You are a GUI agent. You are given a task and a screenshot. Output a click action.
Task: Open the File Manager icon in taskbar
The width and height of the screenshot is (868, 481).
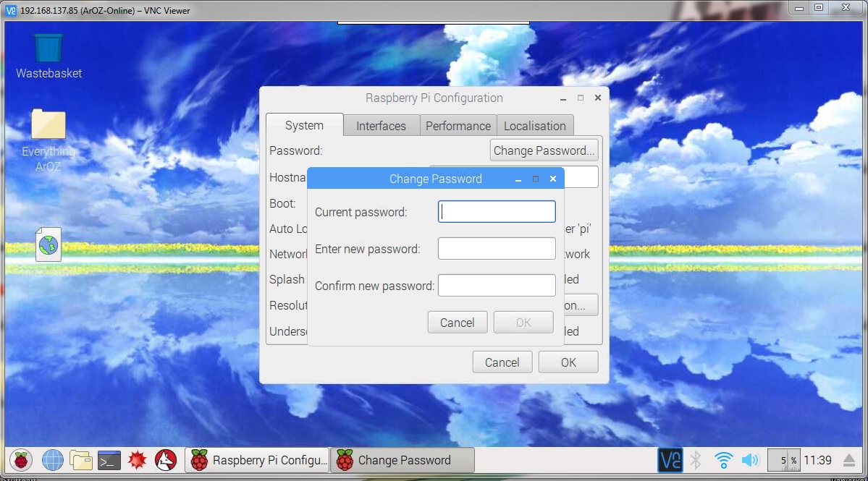click(81, 460)
